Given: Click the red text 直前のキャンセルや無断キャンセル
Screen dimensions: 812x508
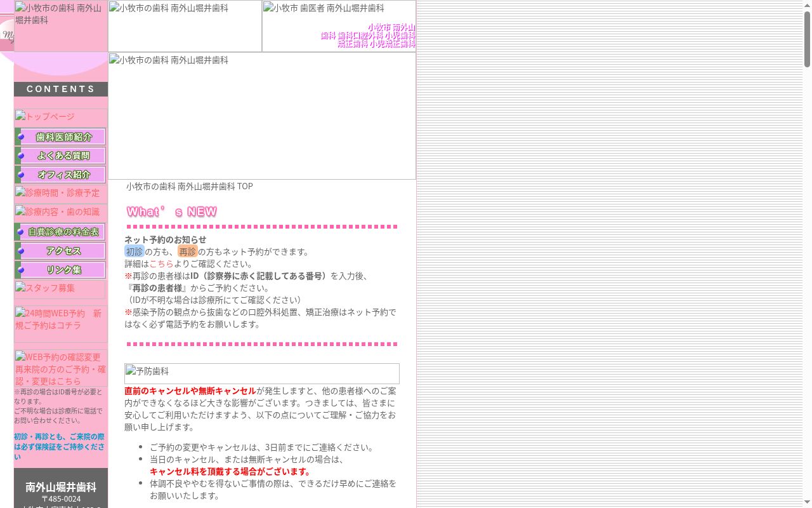Looking at the screenshot, I should point(190,391).
